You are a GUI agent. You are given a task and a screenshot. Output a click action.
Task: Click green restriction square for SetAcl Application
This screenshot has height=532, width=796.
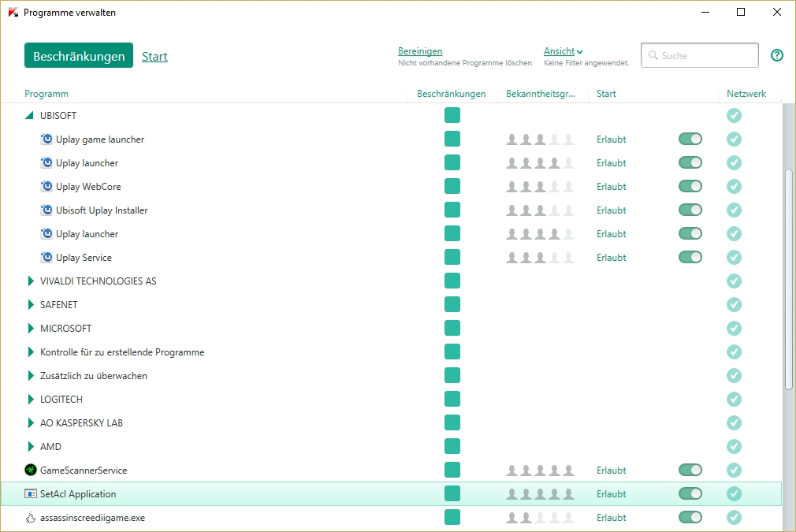click(452, 493)
